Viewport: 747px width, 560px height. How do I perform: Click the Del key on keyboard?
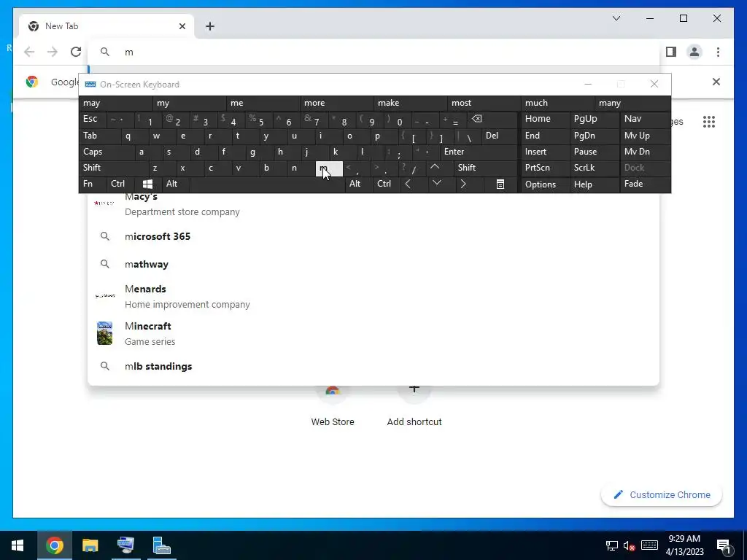(499, 136)
